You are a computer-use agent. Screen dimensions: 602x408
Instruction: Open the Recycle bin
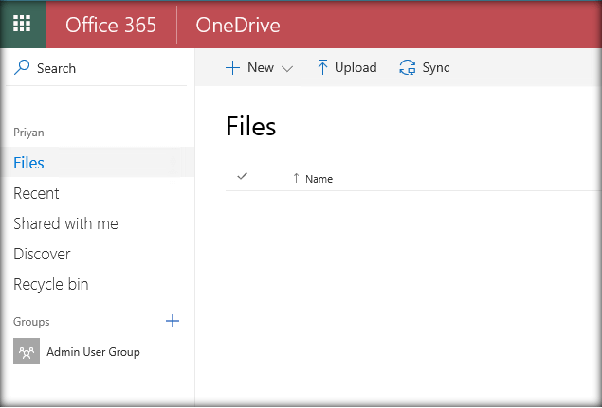(51, 284)
